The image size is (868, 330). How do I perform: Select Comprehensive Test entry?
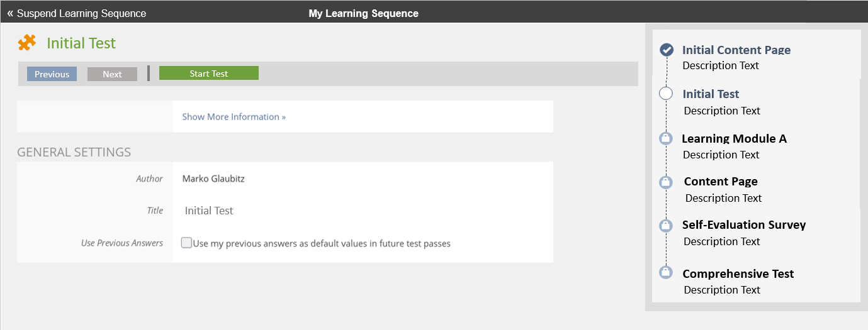(738, 274)
